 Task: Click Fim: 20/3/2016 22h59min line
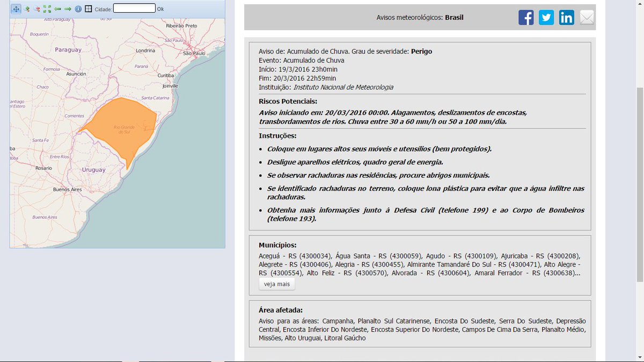(x=297, y=78)
